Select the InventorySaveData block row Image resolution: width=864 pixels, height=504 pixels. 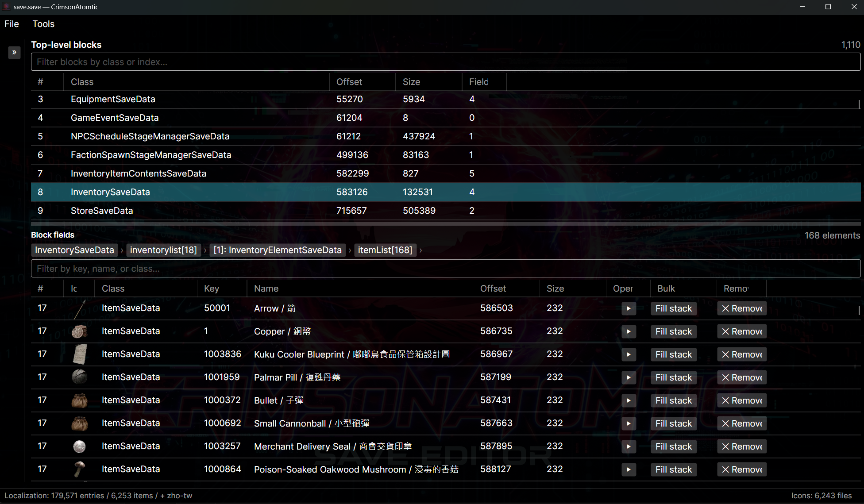pyautogui.click(x=446, y=192)
